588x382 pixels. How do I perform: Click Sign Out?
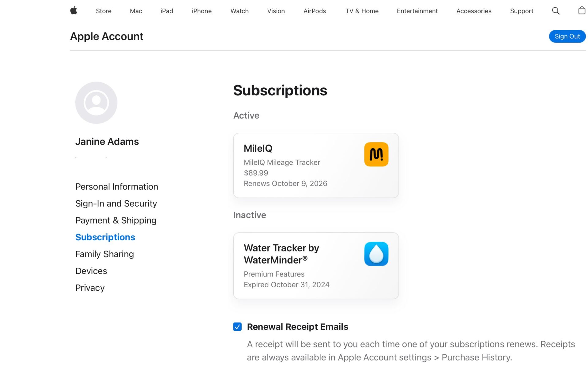click(x=567, y=36)
